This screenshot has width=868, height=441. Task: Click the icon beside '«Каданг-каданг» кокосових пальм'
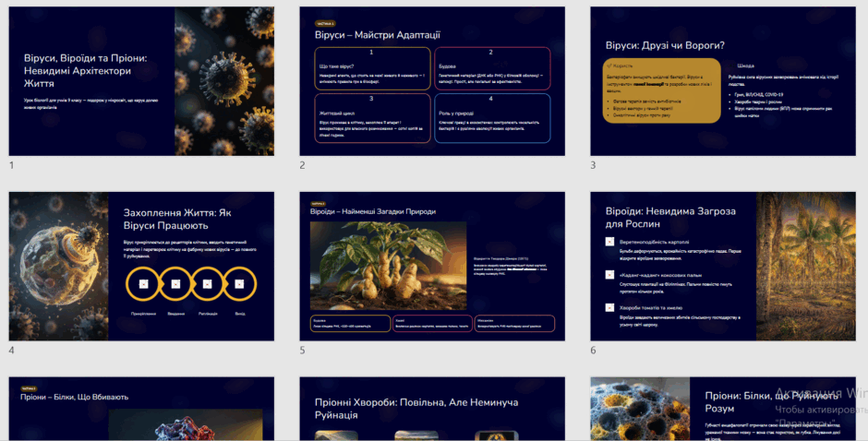pyautogui.click(x=609, y=274)
